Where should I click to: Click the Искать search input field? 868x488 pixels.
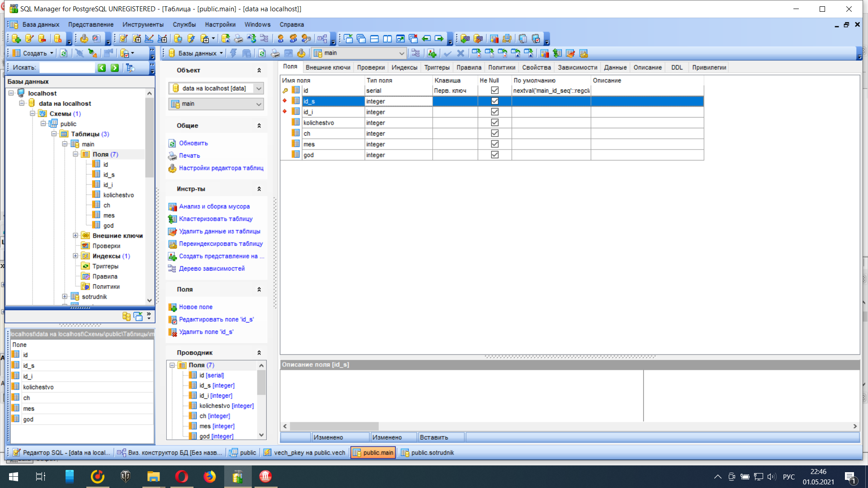point(67,68)
